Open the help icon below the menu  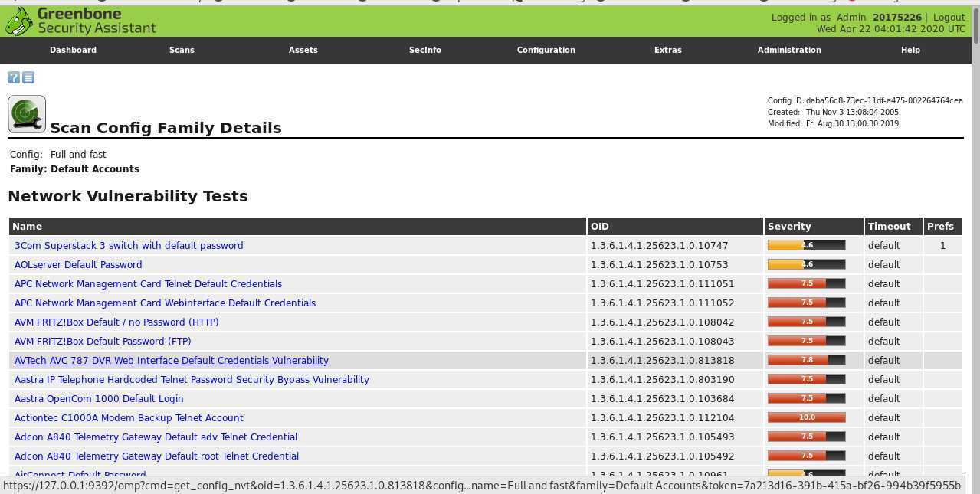coord(14,77)
